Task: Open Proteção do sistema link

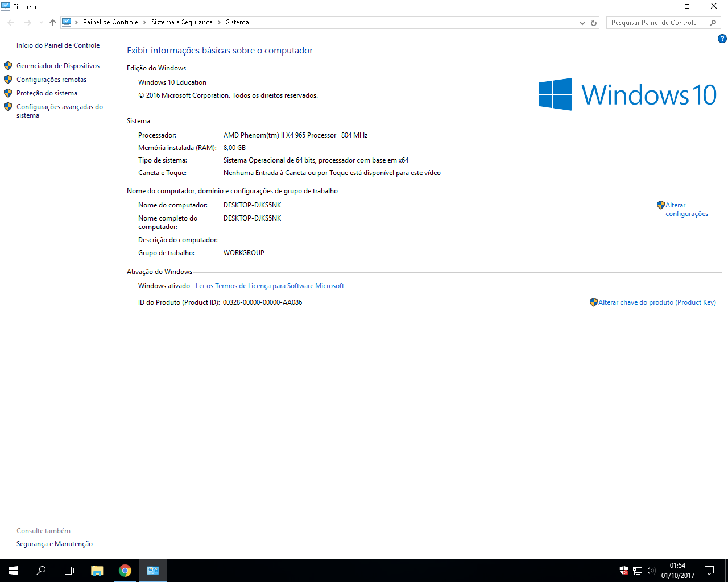Action: [47, 93]
